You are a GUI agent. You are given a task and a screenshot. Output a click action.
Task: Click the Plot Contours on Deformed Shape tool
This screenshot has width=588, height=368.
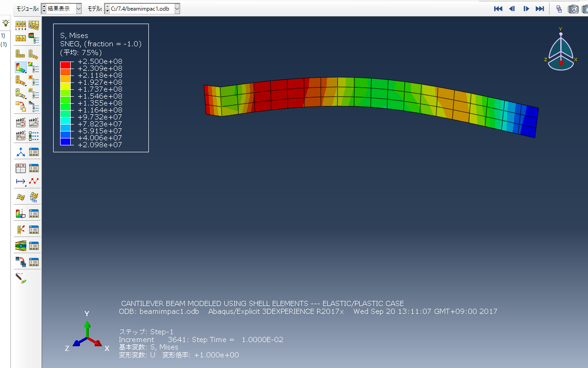[21, 68]
